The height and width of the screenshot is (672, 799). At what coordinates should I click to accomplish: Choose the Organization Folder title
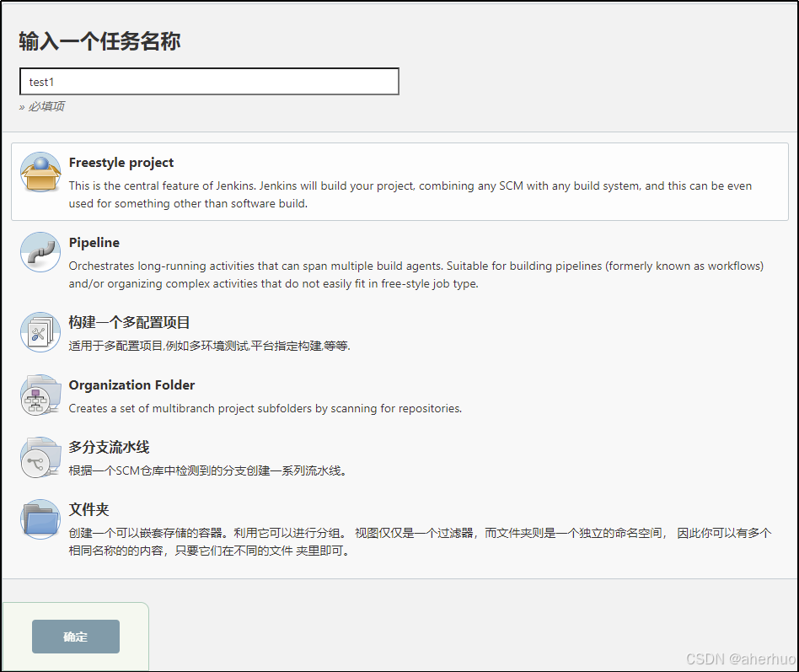tap(132, 385)
